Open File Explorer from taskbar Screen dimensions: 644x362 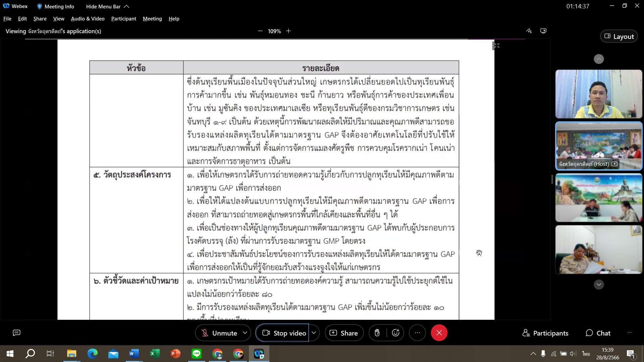[x=71, y=354]
